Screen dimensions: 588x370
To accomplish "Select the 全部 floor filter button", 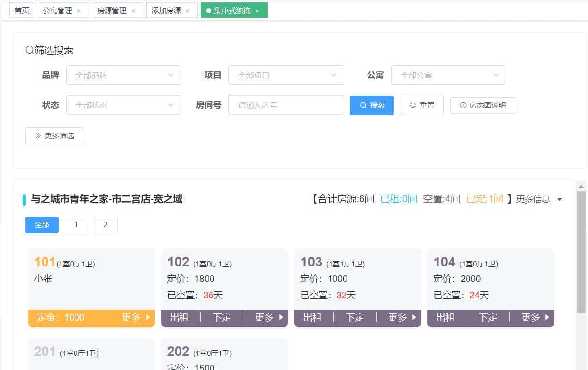I will point(42,224).
